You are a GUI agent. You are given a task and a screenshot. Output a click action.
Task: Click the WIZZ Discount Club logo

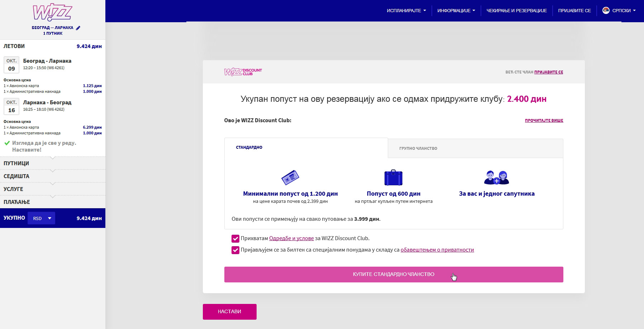point(243,72)
